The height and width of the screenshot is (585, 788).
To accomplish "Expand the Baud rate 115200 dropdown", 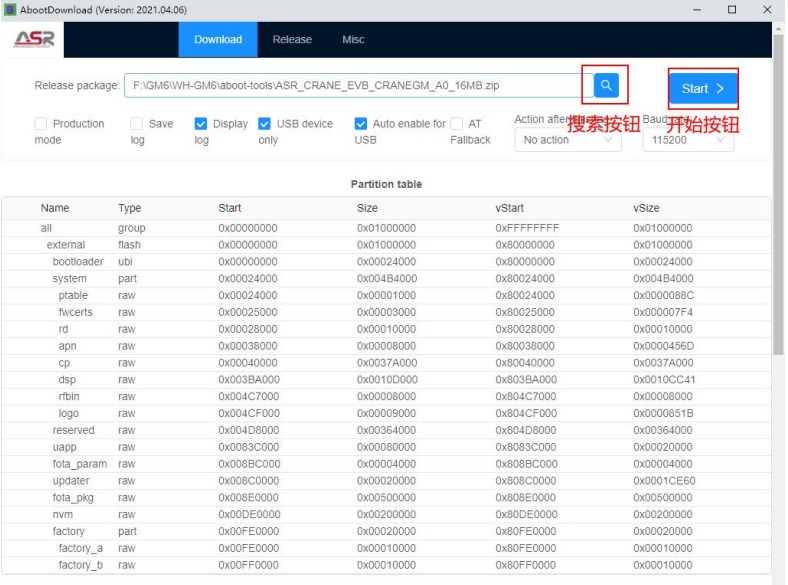I will coord(688,141).
